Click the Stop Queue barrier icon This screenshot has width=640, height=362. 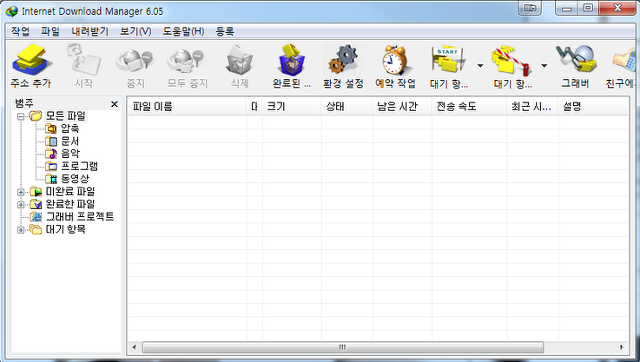coord(512,61)
